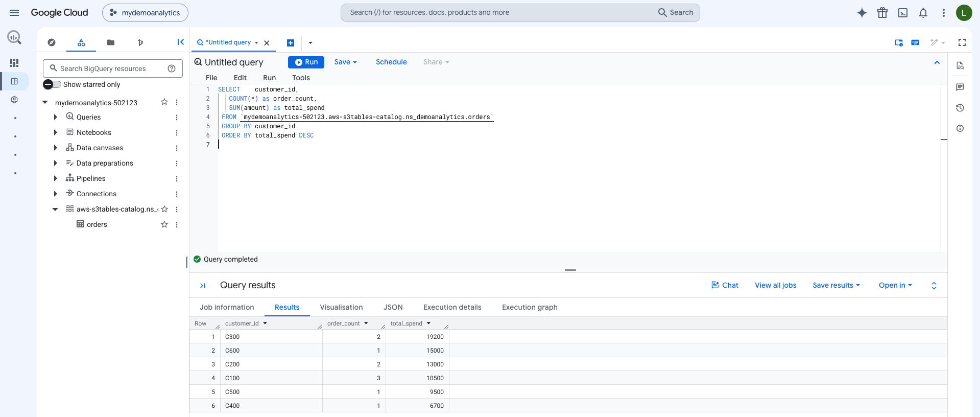Open the repository git branch tab icon

tap(140, 42)
